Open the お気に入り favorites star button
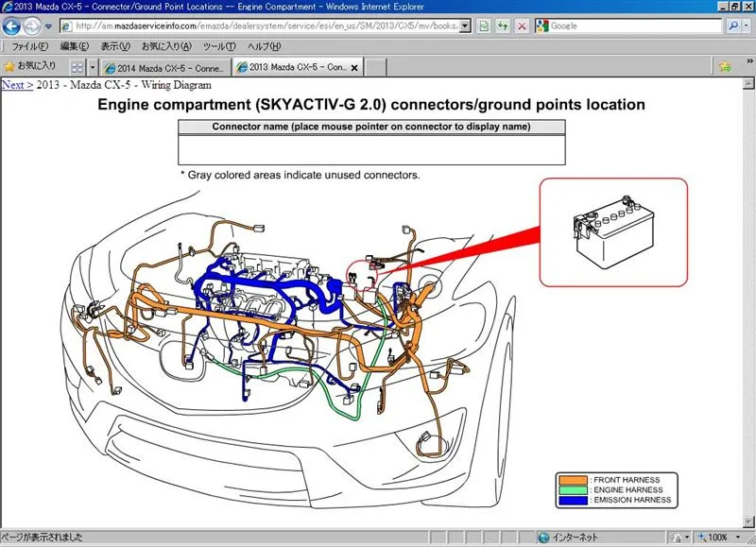 pyautogui.click(x=30, y=66)
